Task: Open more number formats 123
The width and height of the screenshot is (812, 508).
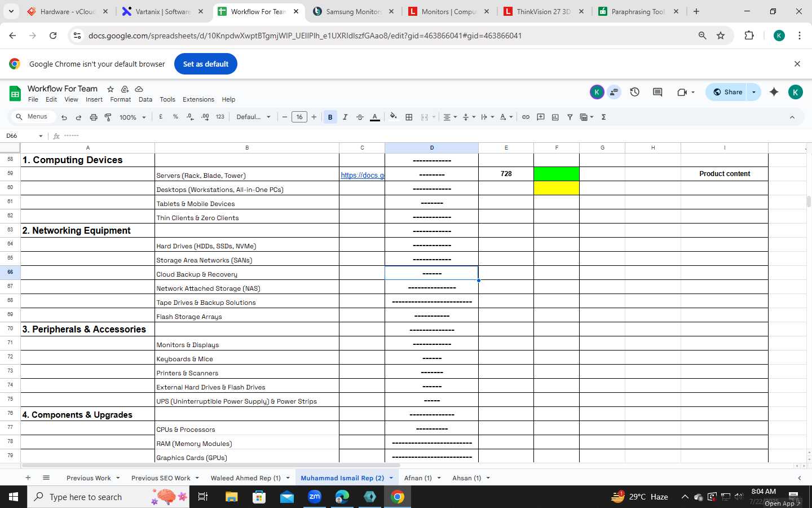Action: tap(220, 117)
